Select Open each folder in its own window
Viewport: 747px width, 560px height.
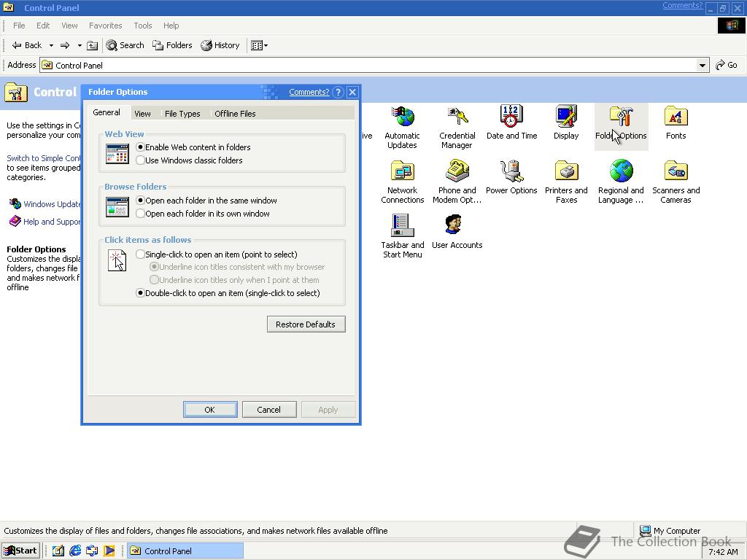pyautogui.click(x=203, y=214)
